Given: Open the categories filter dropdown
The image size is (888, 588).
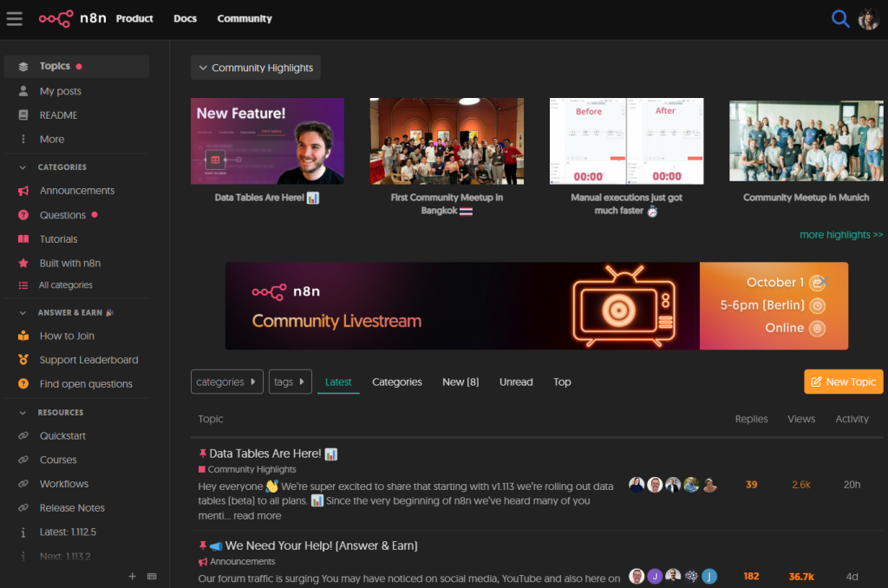Looking at the screenshot, I should coord(226,382).
